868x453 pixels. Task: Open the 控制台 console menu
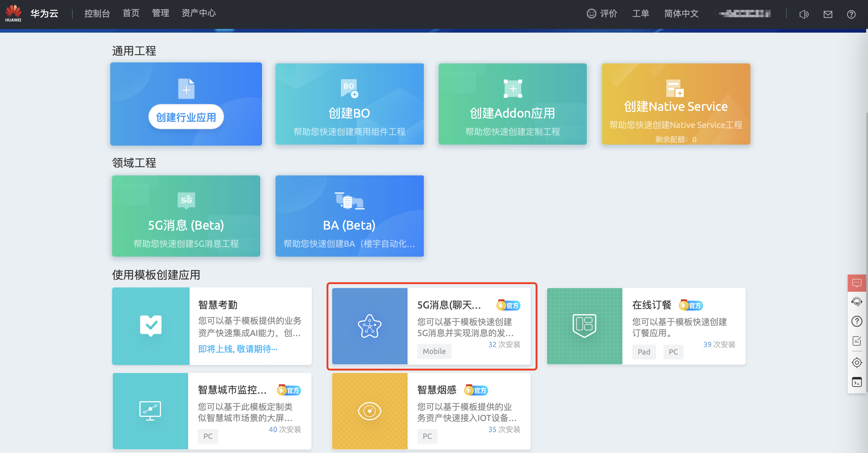[x=97, y=14]
